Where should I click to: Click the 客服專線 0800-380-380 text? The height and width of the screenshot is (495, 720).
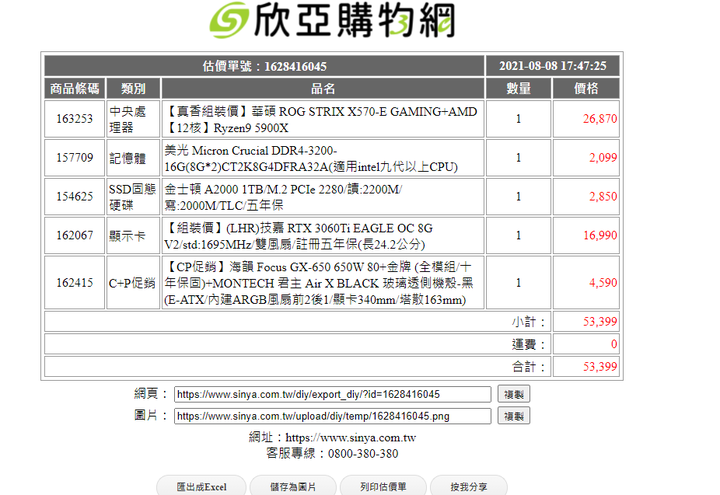pos(332,454)
